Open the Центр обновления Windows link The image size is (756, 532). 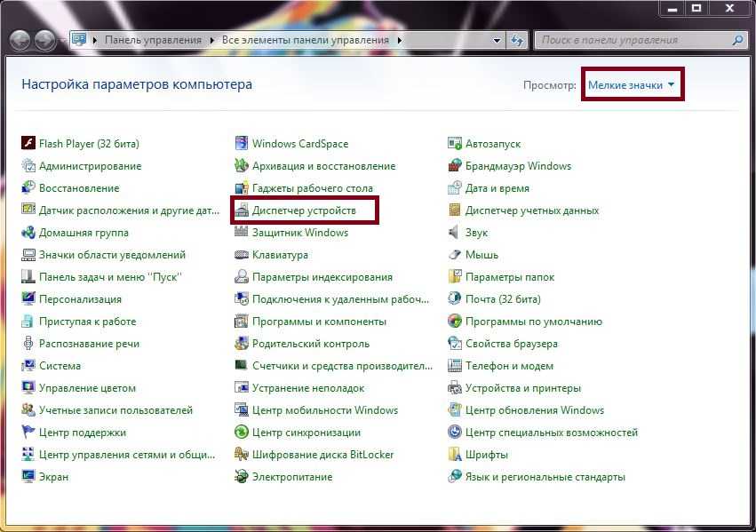coord(534,410)
